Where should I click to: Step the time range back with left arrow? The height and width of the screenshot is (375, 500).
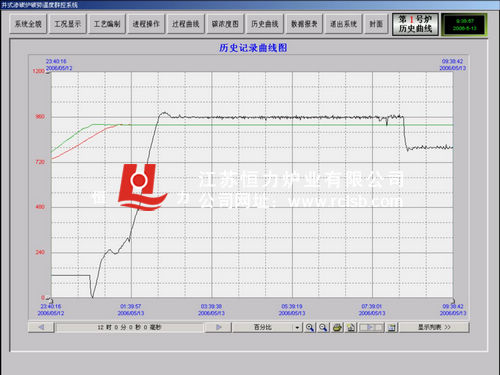41,327
